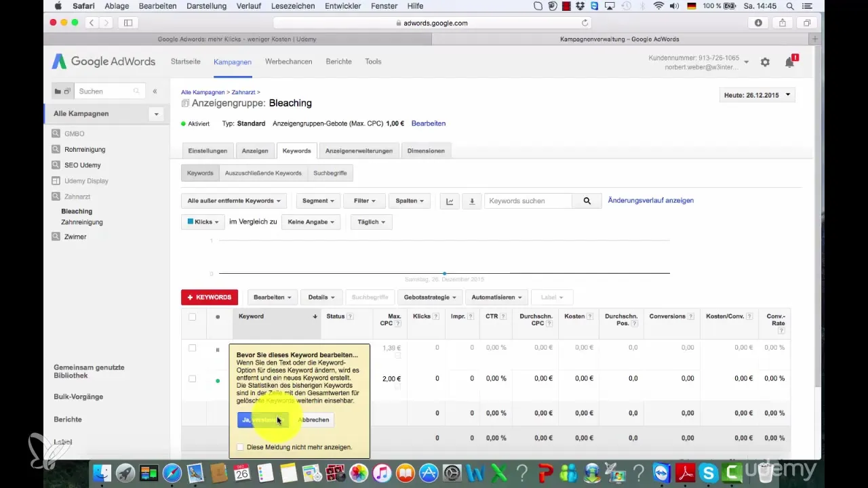Screen dimensions: 868x488
Task: Open Spotlight search in macOS menu bar
Action: click(x=790, y=6)
